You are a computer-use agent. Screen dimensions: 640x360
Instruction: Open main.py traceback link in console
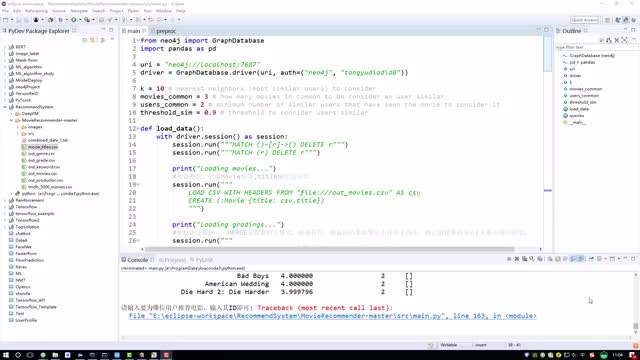[x=332, y=316]
